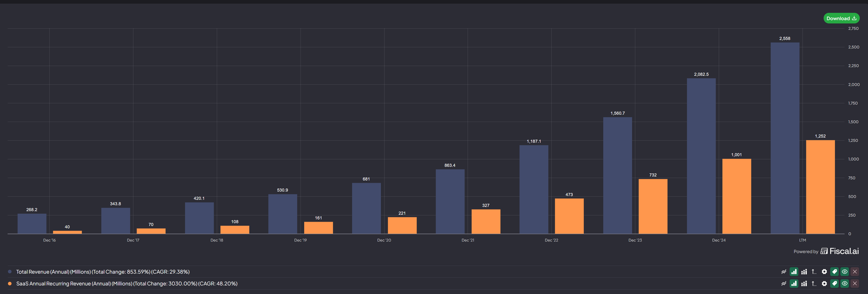Hide Total Revenue series with eye icon
The width and height of the screenshot is (868, 294).
coord(845,272)
